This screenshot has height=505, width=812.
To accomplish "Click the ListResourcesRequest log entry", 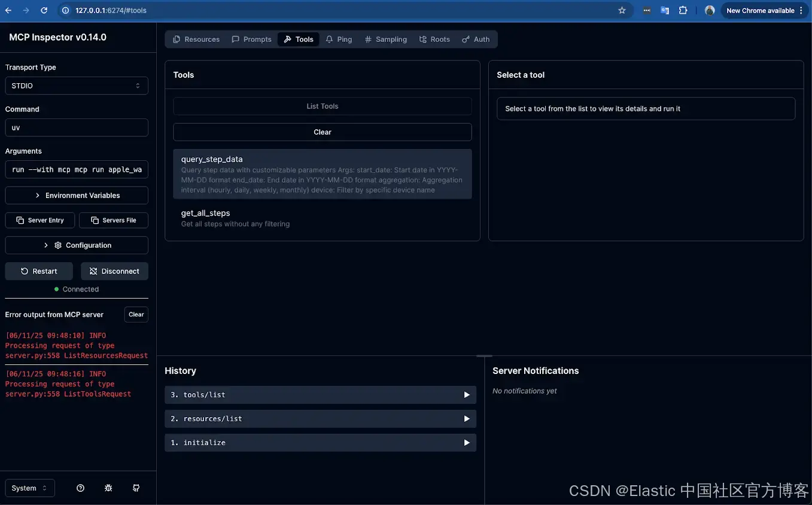I will point(76,346).
